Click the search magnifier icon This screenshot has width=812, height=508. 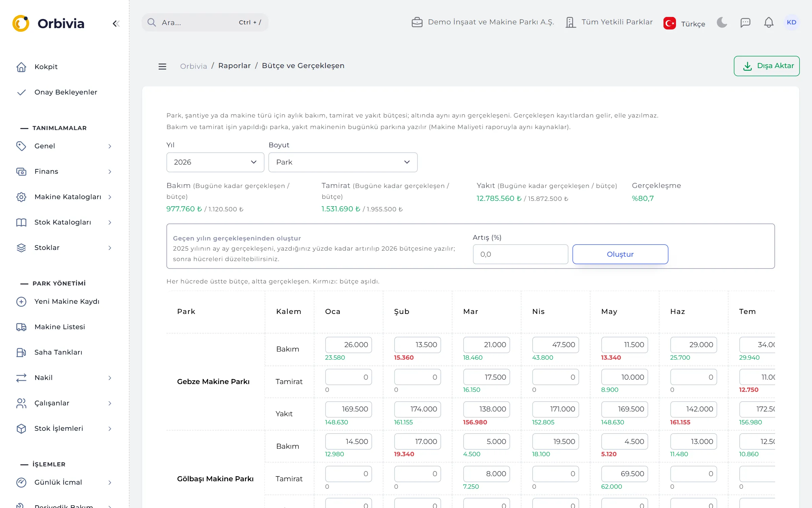click(152, 22)
